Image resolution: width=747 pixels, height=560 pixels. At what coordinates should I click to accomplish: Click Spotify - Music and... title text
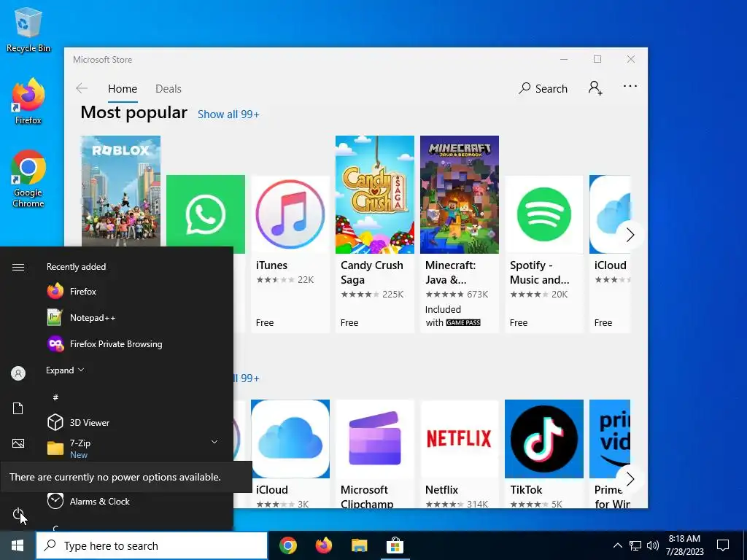pyautogui.click(x=539, y=273)
